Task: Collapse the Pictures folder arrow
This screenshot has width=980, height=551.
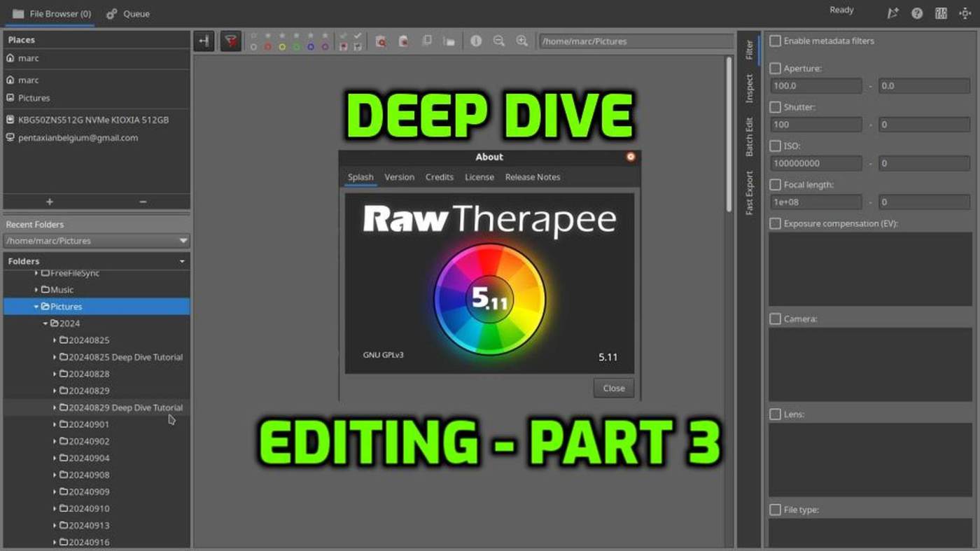Action: [x=36, y=307]
